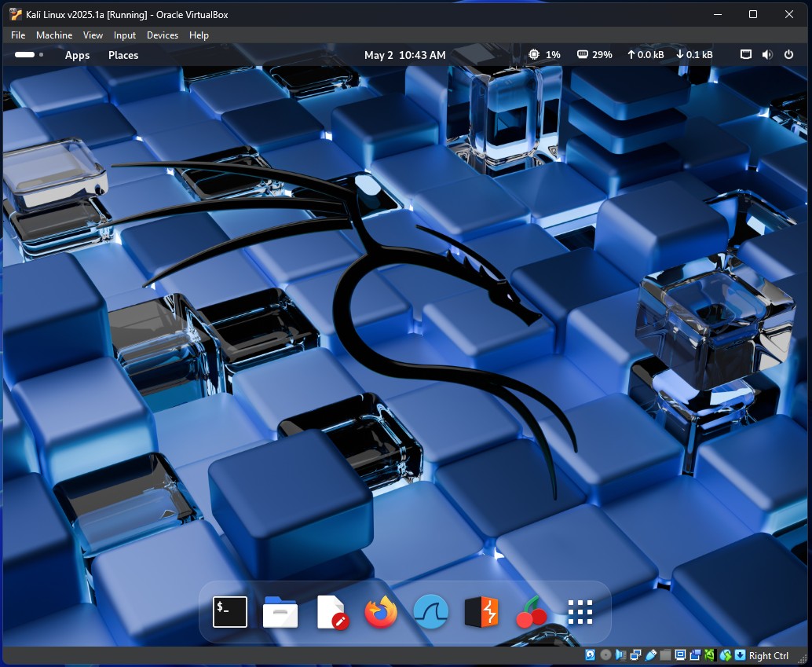Launch the Files manager in the dock
This screenshot has width=812, height=667.
pyautogui.click(x=280, y=612)
